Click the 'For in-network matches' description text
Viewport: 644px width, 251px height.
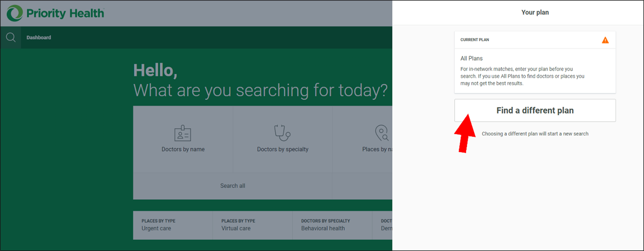[x=522, y=76]
